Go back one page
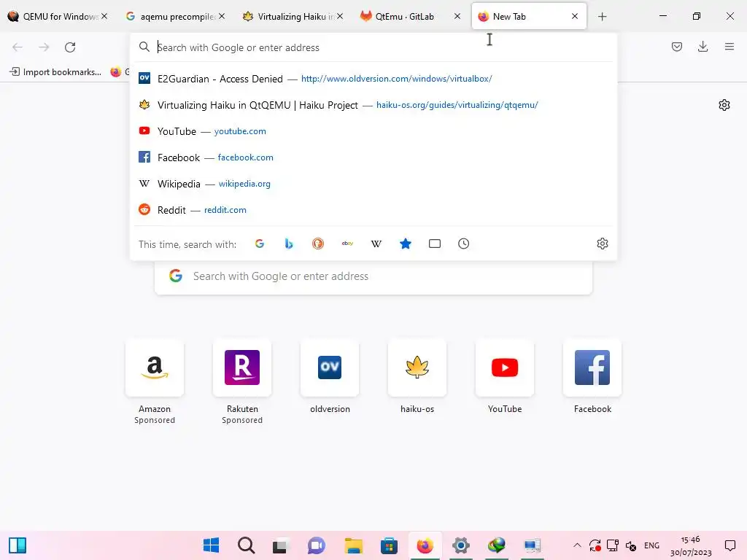The height and width of the screenshot is (560, 747). [x=18, y=47]
